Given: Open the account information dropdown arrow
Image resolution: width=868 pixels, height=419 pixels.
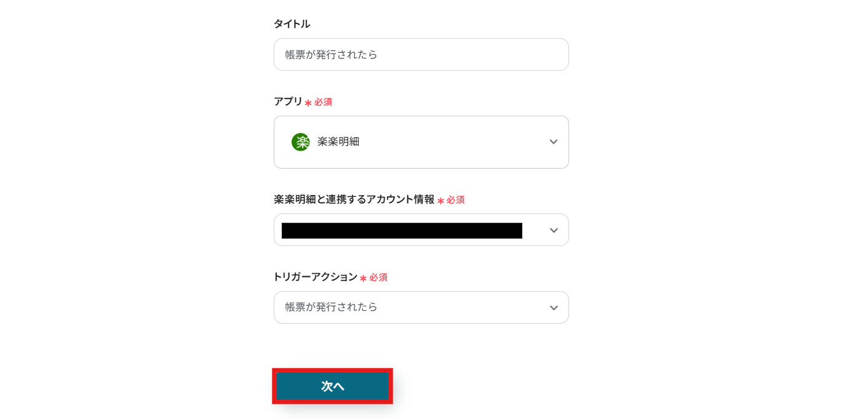Looking at the screenshot, I should click(x=554, y=230).
